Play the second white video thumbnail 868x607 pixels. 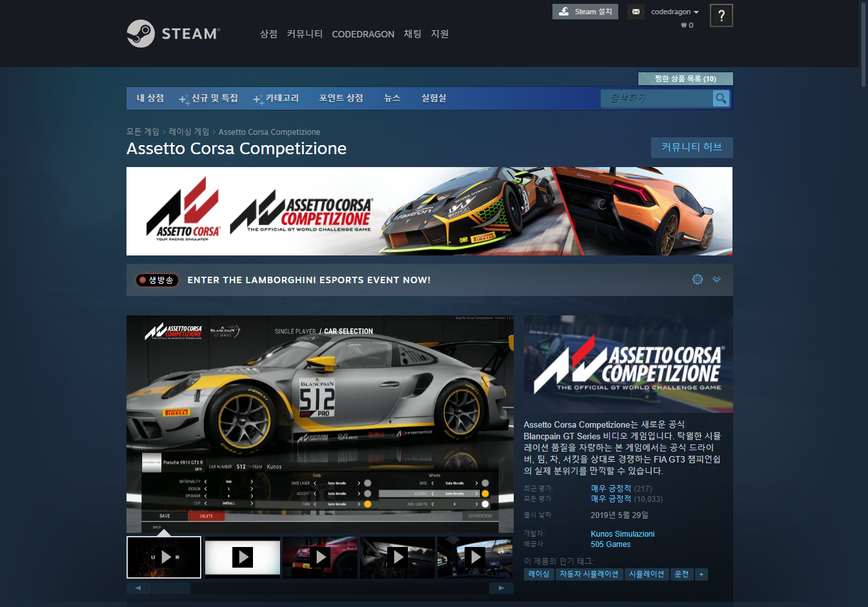pyautogui.click(x=243, y=557)
